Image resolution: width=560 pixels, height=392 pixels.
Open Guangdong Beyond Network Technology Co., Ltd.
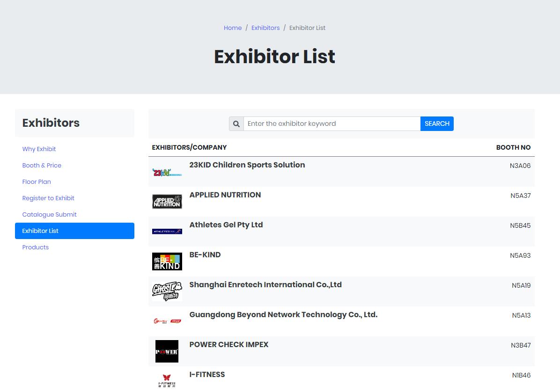click(x=283, y=315)
